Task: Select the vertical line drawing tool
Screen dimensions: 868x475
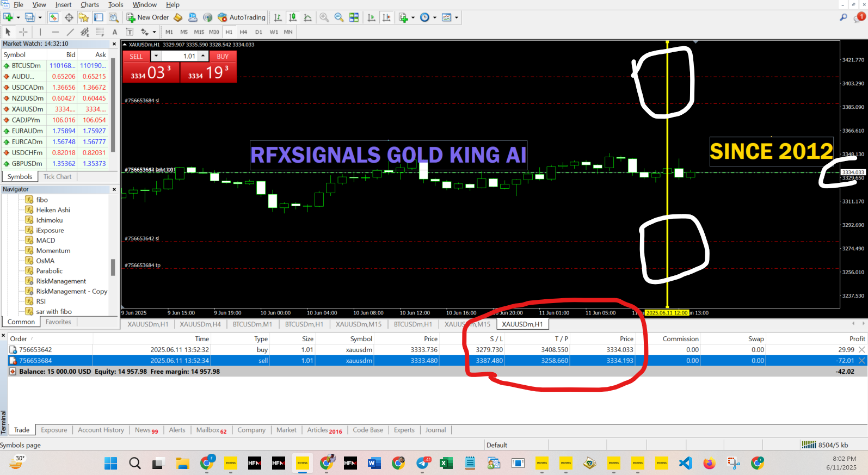Action: pos(40,32)
